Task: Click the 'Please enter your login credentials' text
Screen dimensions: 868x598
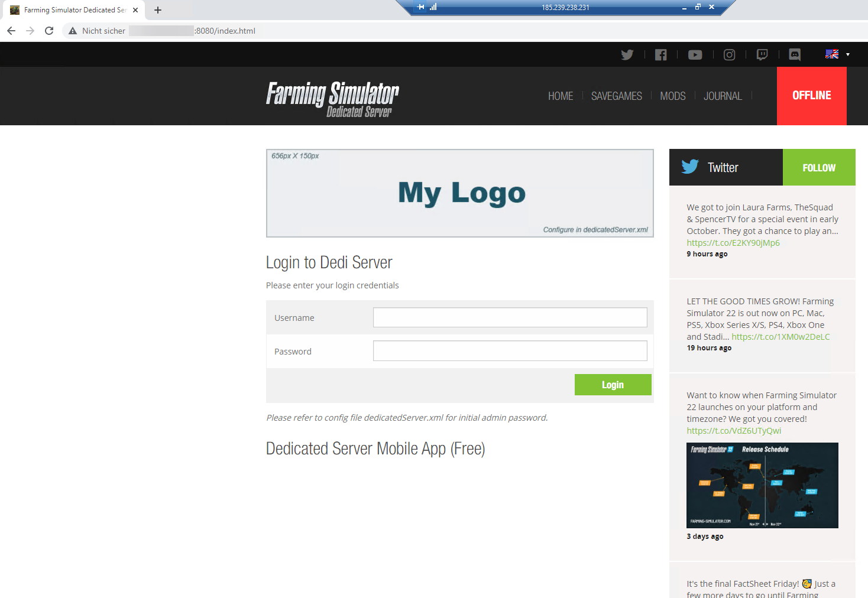Action: [x=332, y=285]
